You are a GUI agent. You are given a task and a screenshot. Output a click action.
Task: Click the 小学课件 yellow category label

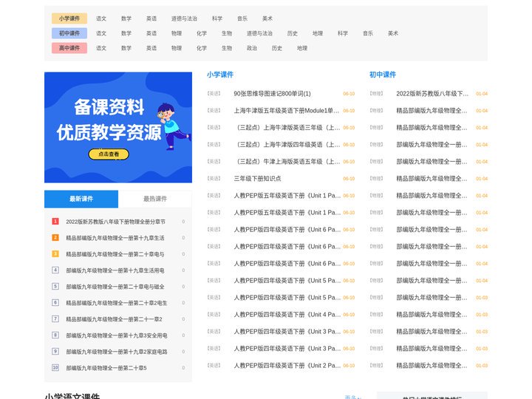coord(69,18)
